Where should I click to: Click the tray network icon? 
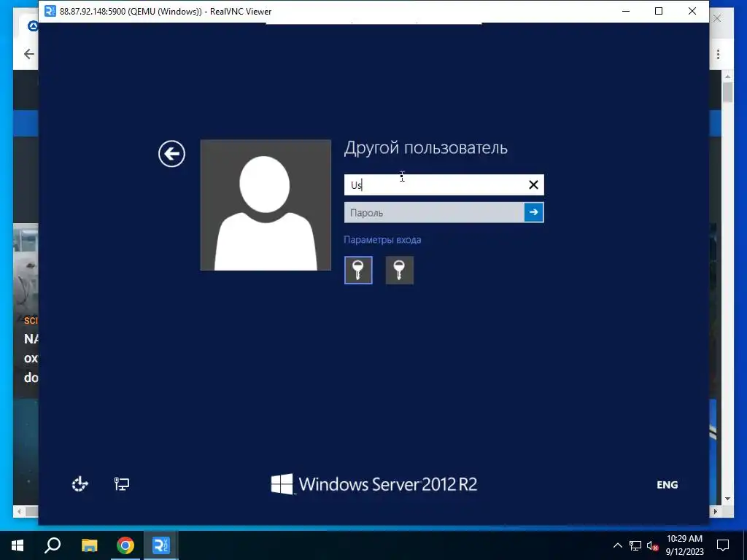point(635,545)
